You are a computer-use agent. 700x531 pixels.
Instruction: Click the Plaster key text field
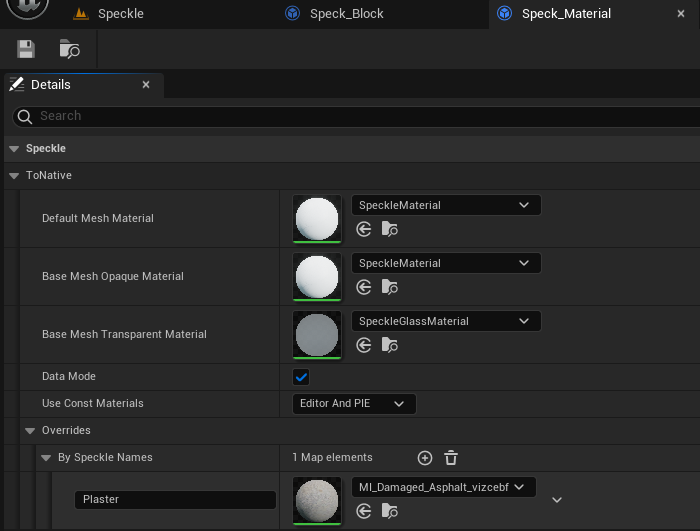point(175,500)
